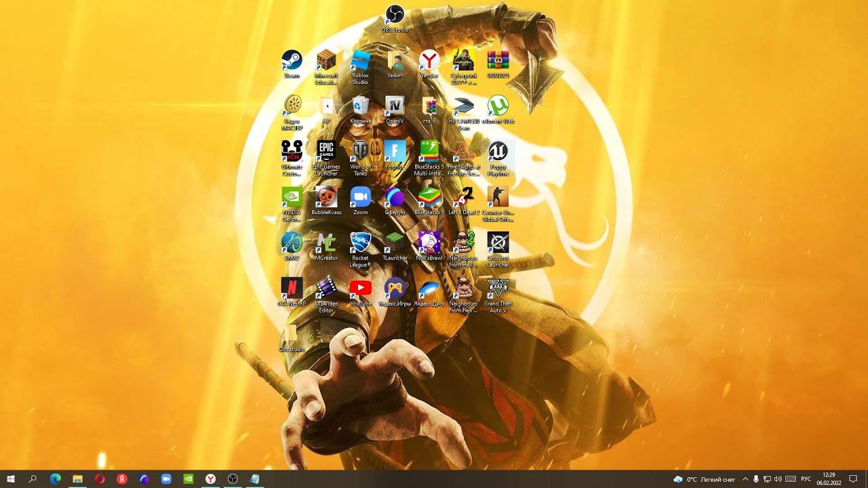Open the Zoom button in the taskbar
868x488 pixels.
pos(166,479)
